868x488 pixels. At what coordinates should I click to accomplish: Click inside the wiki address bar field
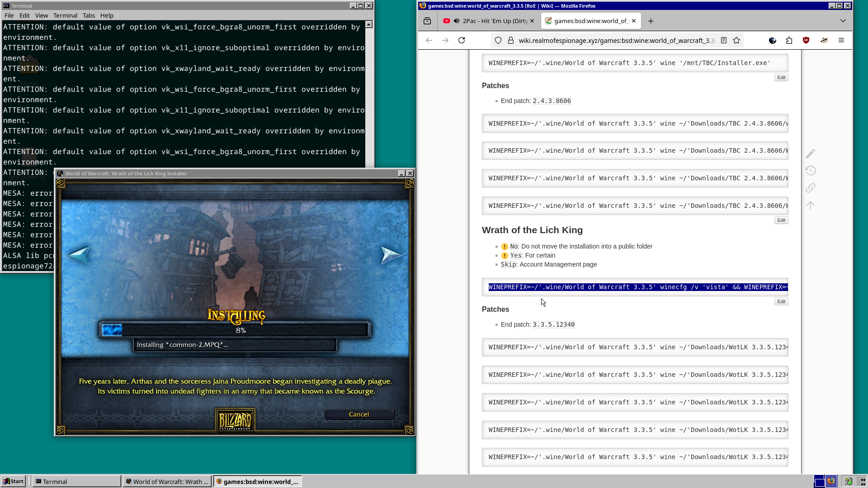click(610, 40)
